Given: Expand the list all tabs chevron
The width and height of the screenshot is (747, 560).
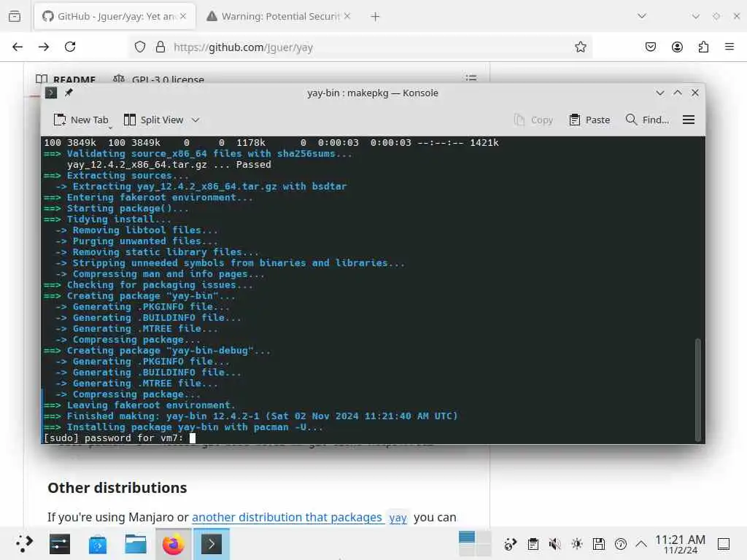Looking at the screenshot, I should 642,16.
